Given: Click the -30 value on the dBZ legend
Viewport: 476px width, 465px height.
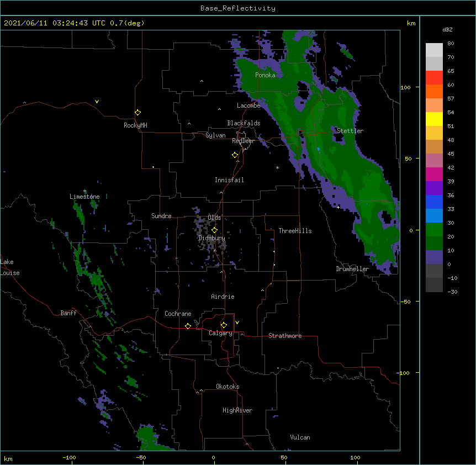Looking at the screenshot, I should [452, 292].
